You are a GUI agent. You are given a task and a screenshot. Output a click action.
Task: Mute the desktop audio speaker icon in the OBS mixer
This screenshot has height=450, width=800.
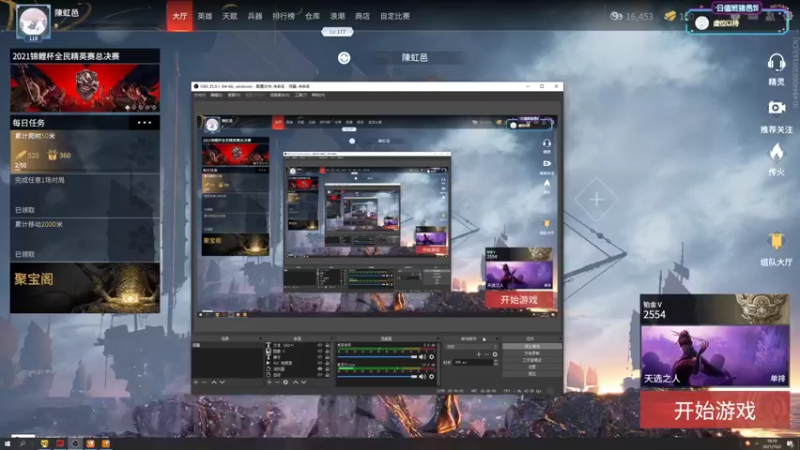pos(422,357)
